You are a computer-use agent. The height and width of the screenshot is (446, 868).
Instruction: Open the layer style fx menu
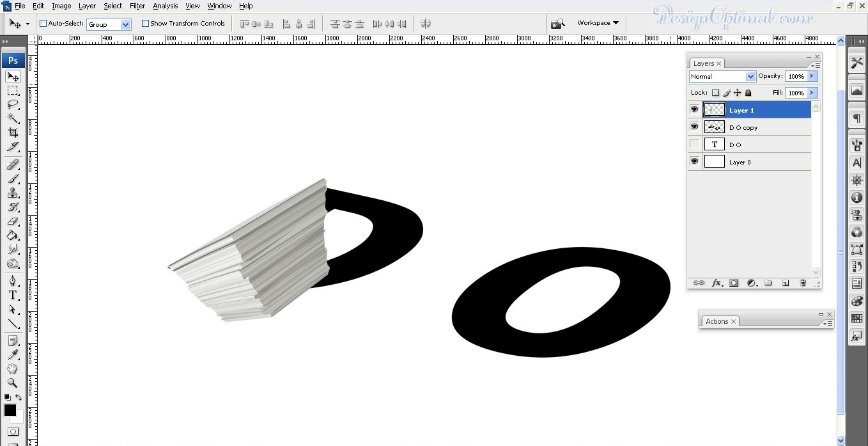pos(717,283)
